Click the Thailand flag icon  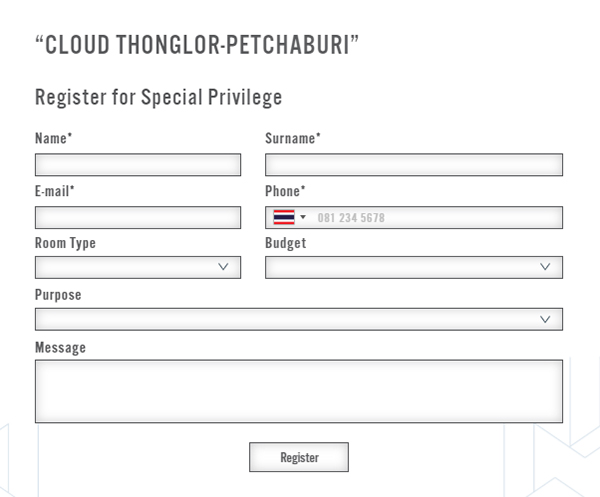point(283,217)
